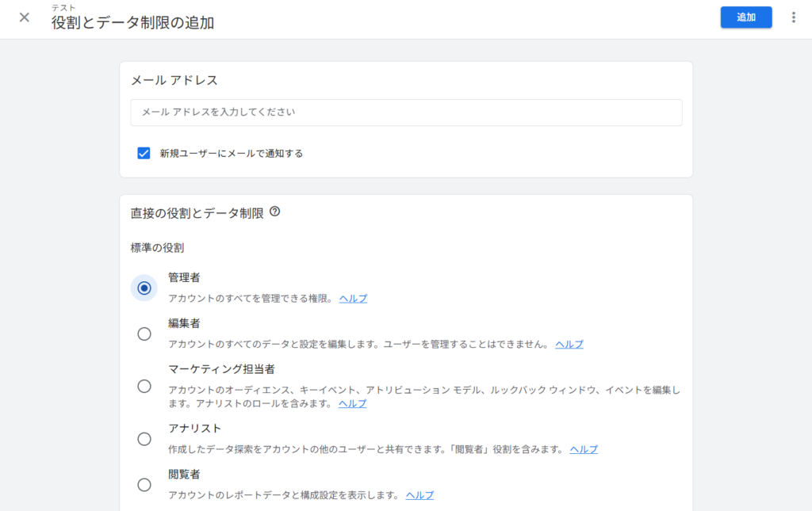The width and height of the screenshot is (812, 511).
Task: Click the 新規ユーザーにメールで通知する label text
Action: pos(231,154)
